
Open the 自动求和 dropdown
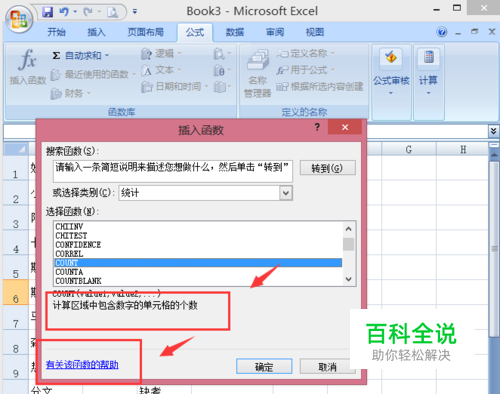click(107, 55)
